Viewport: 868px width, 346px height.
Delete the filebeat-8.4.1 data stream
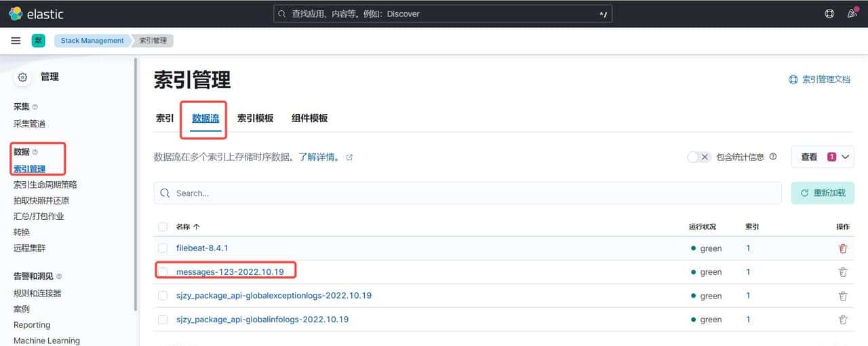coord(843,248)
